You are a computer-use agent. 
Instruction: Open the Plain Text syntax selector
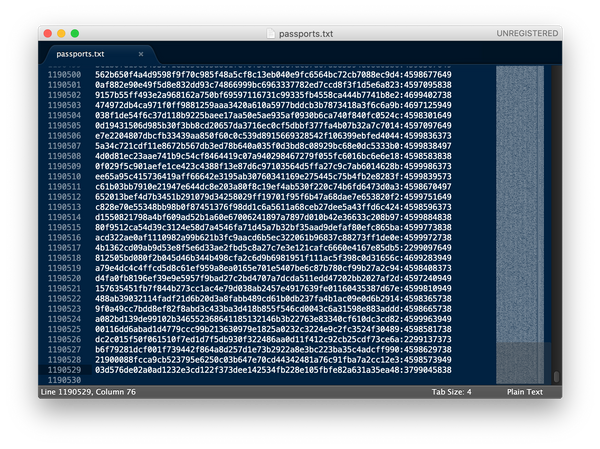[x=525, y=392]
